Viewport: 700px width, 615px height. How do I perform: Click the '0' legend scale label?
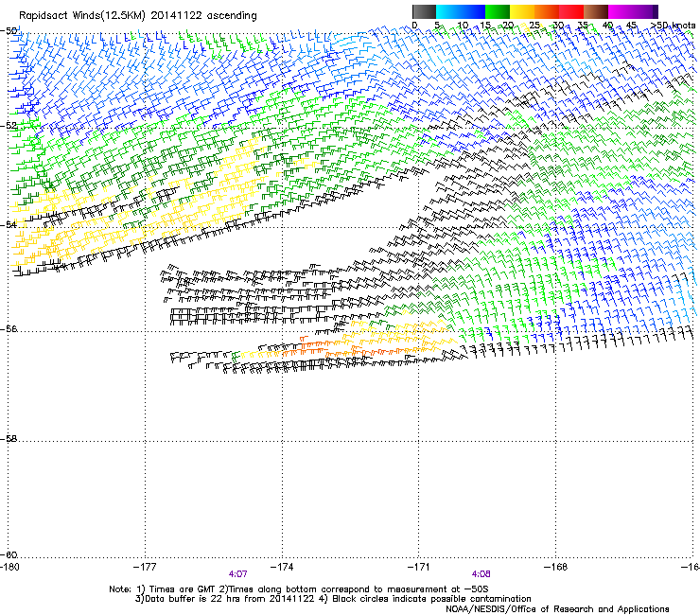pos(414,26)
